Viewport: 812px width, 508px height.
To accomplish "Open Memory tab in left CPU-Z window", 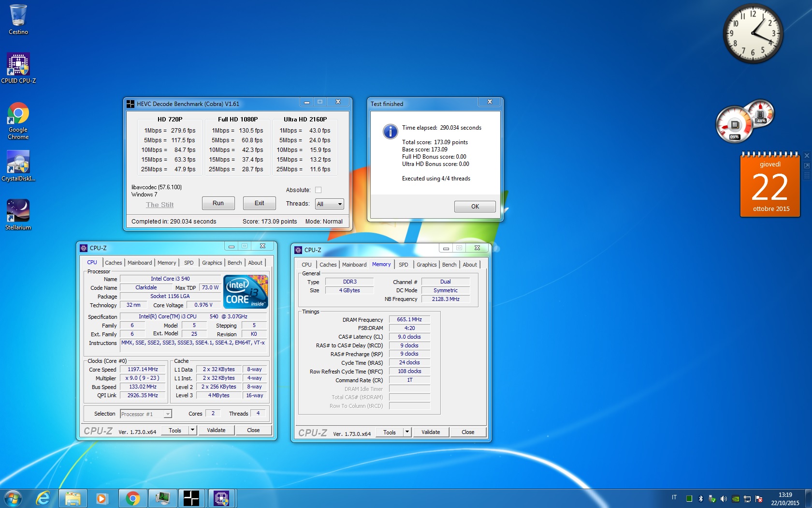I will pyautogui.click(x=167, y=263).
